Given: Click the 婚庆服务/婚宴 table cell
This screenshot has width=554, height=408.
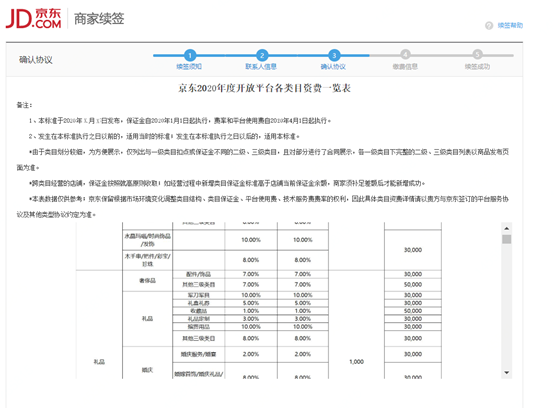Looking at the screenshot, I should [x=198, y=354].
